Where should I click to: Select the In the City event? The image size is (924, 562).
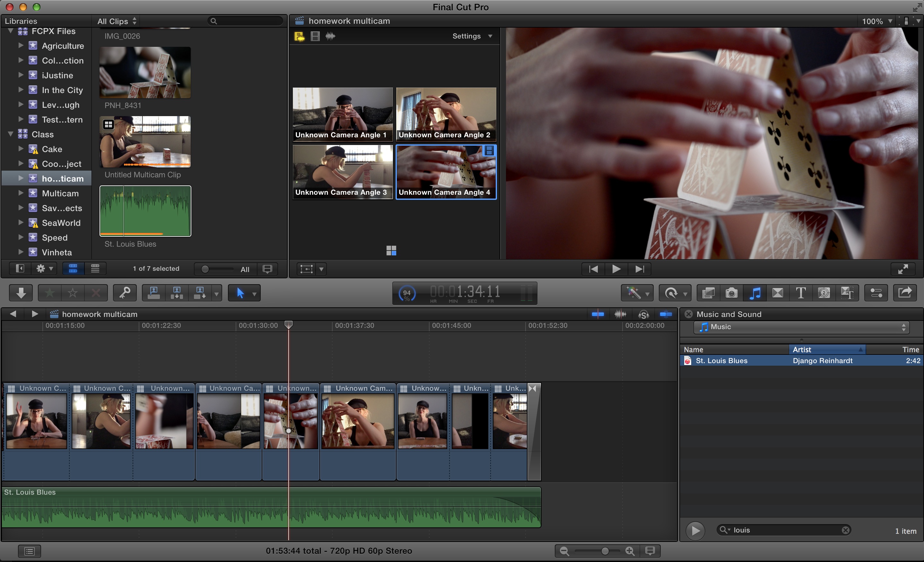(62, 90)
